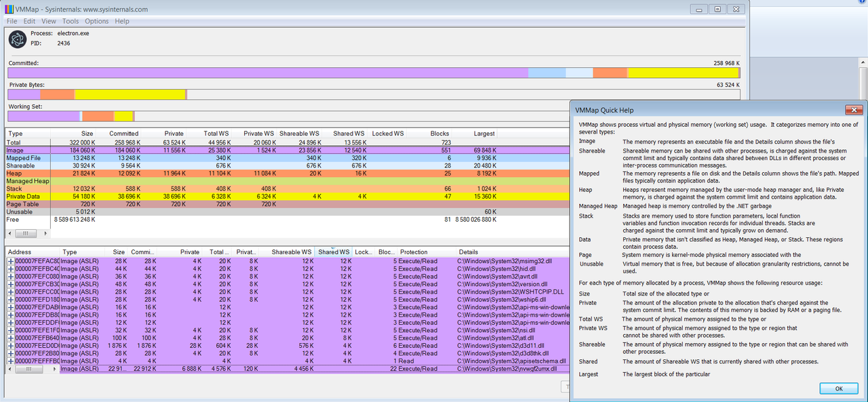868x402 pixels.
Task: Click the orange segment in Working Set bar
Action: point(98,116)
